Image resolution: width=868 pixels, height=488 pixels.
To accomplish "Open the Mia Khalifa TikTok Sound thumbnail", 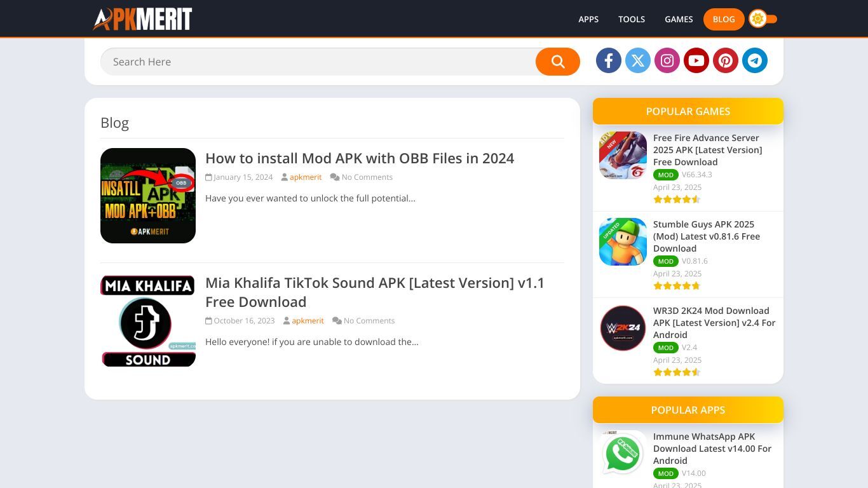I will pyautogui.click(x=148, y=321).
